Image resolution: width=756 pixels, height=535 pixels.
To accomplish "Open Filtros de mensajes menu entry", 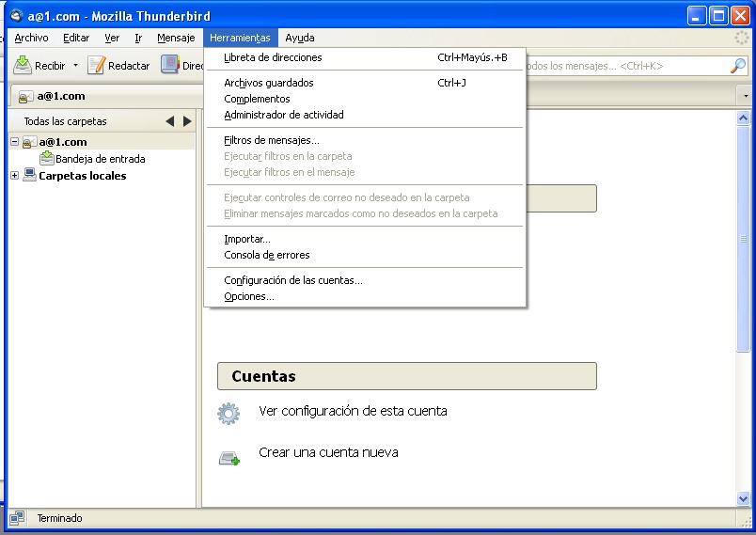I will click(271, 140).
